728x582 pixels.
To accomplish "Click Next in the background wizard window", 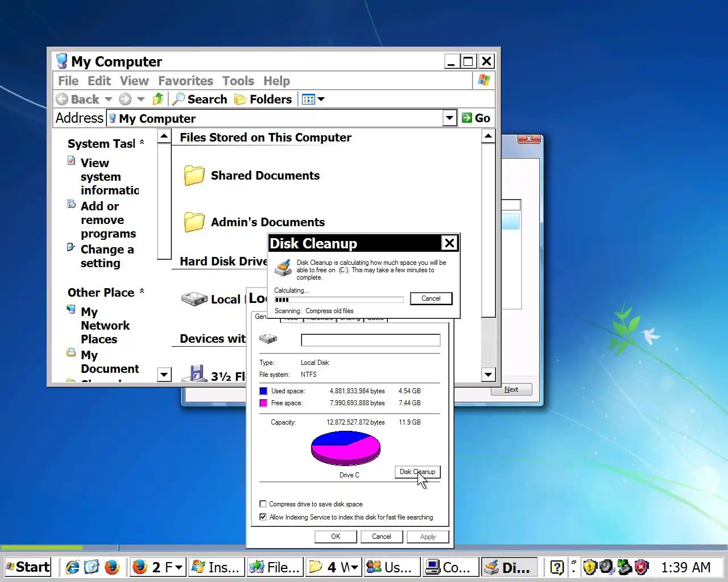I will pyautogui.click(x=511, y=389).
